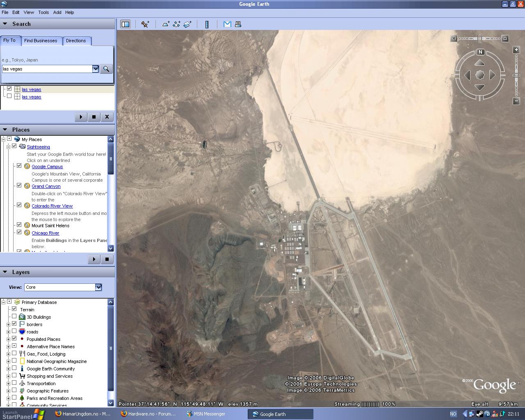Open the Fly To search history dropdown

[x=96, y=69]
